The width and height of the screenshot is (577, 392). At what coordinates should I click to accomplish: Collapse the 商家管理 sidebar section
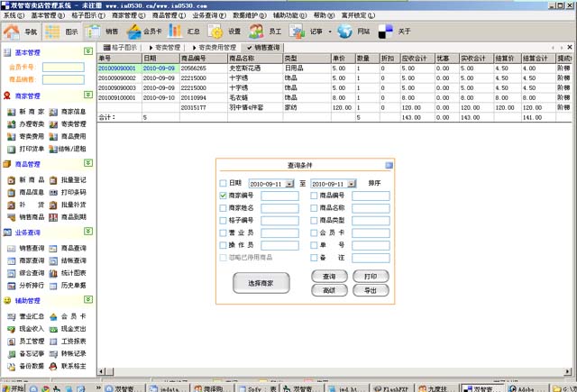tap(87, 96)
